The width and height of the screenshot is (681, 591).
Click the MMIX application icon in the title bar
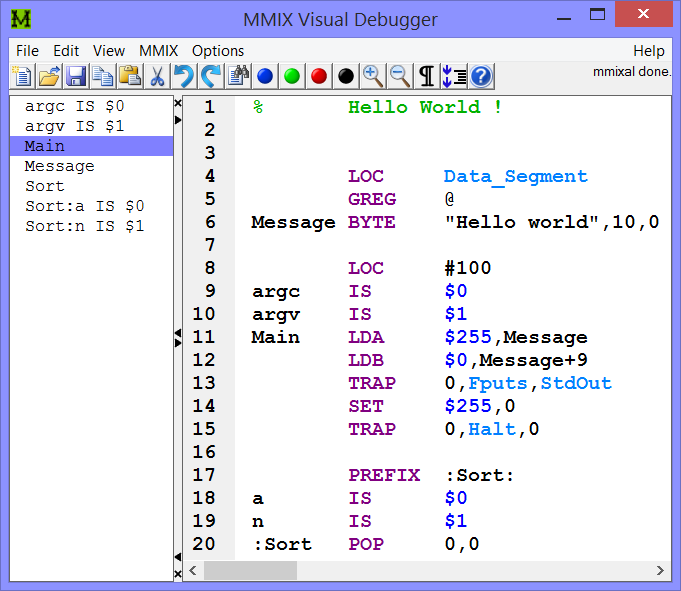21,19
